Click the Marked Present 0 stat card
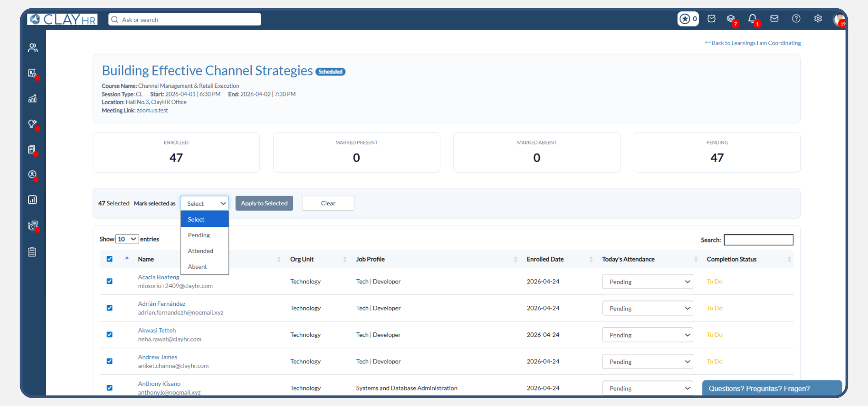 click(356, 152)
